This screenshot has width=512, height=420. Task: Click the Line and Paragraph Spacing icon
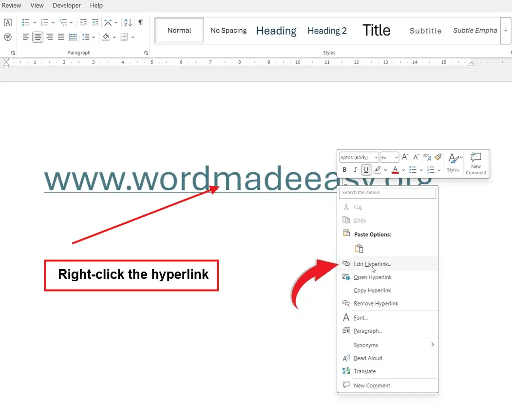point(86,37)
